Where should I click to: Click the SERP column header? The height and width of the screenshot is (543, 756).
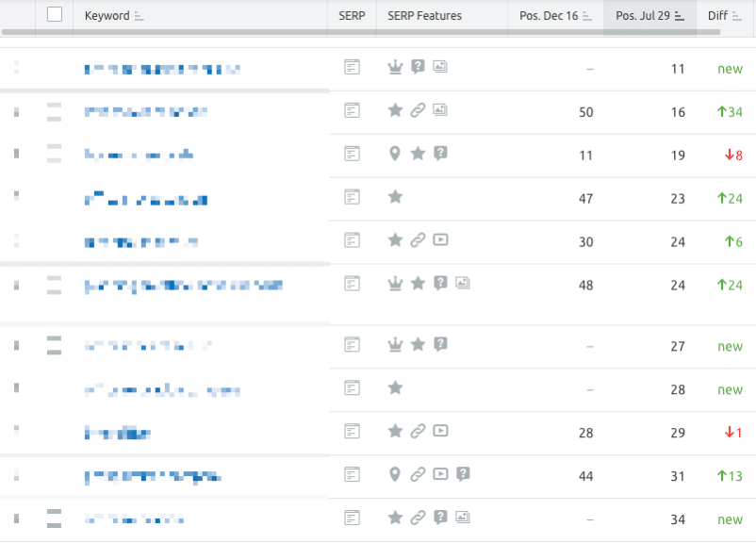[x=352, y=16]
